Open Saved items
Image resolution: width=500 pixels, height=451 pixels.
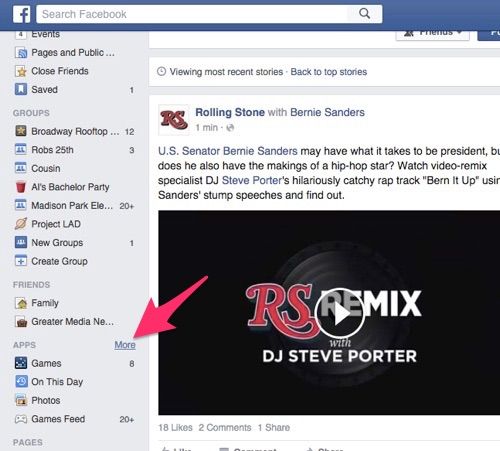click(x=44, y=89)
